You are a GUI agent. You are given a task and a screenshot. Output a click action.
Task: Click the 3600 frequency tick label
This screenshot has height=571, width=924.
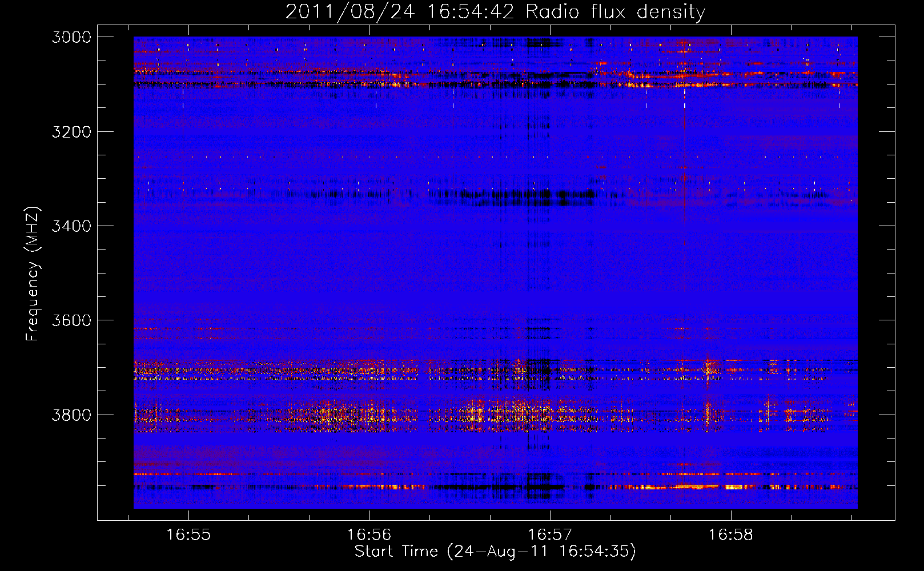pyautogui.click(x=71, y=320)
